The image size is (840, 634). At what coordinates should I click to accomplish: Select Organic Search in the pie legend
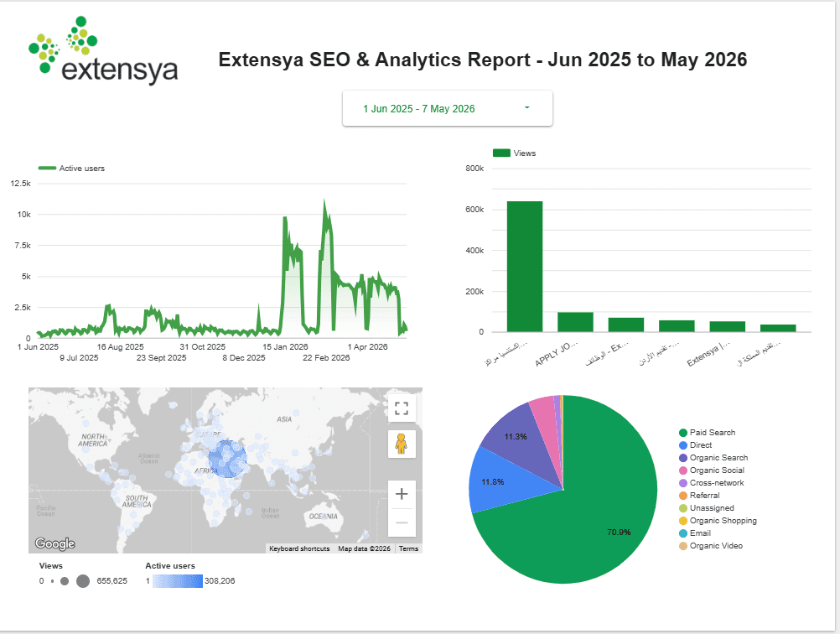click(713, 458)
